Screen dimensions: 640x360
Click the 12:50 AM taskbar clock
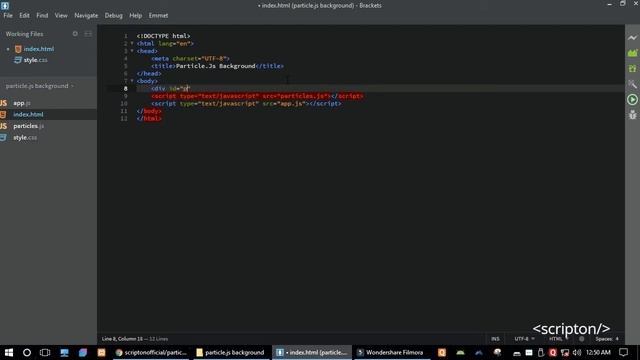tap(598, 352)
